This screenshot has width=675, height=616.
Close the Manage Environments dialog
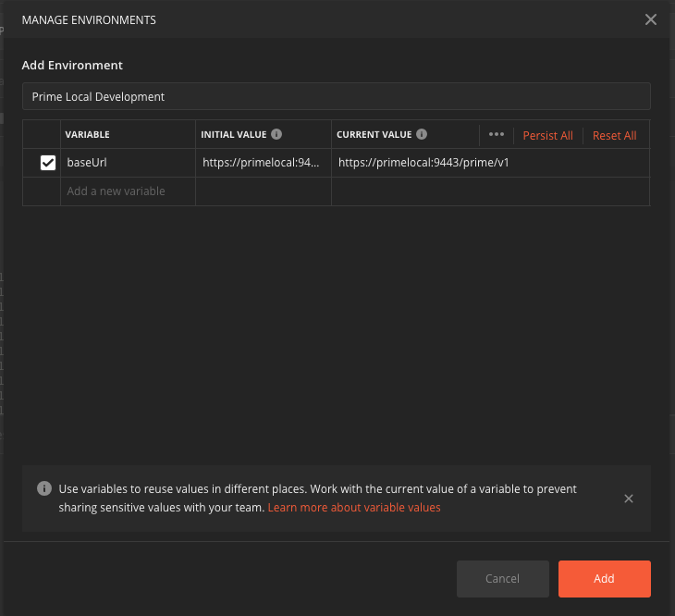(x=650, y=19)
